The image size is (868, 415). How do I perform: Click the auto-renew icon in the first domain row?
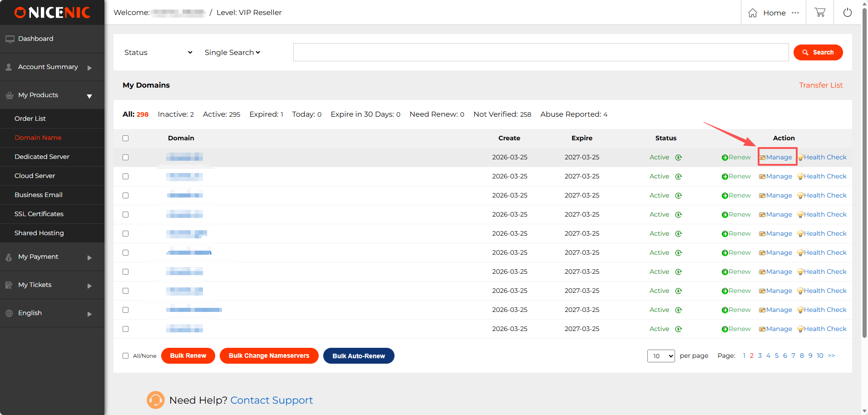click(x=679, y=158)
